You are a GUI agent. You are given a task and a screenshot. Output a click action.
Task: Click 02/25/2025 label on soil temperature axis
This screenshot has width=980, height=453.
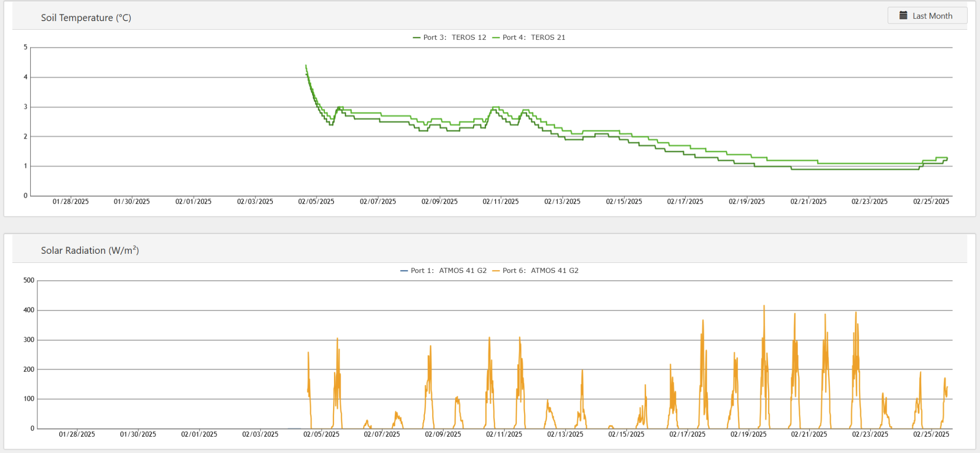[x=931, y=202]
